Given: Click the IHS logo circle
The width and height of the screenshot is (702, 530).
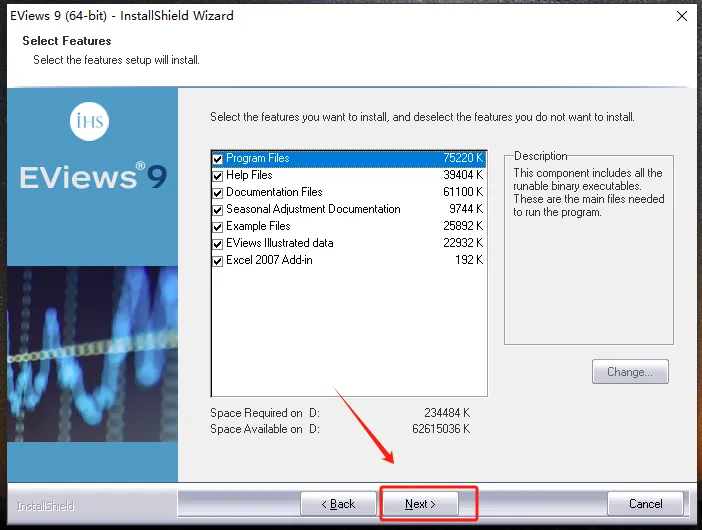Looking at the screenshot, I should point(90,121).
